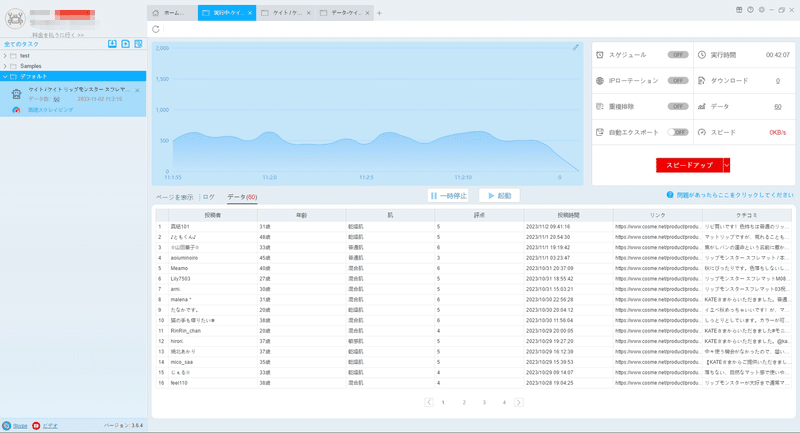The width and height of the screenshot is (800, 433).
Task: Click the Skype icon in the bottom bar
Action: 7,425
